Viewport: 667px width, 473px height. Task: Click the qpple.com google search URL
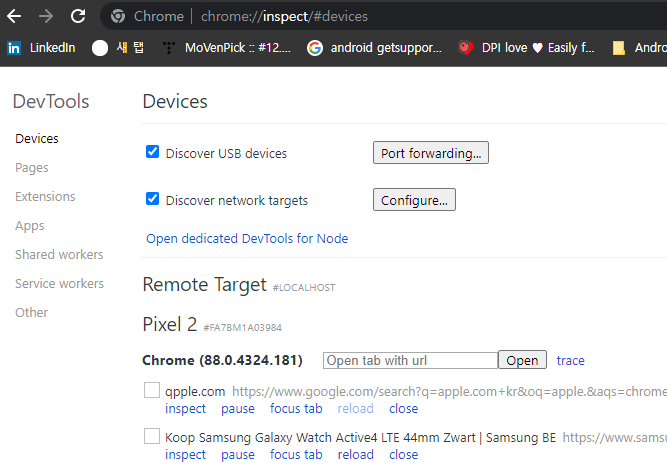[449, 391]
